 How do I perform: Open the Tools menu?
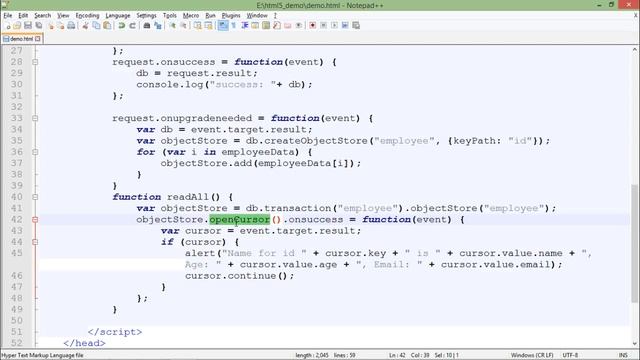point(169,16)
